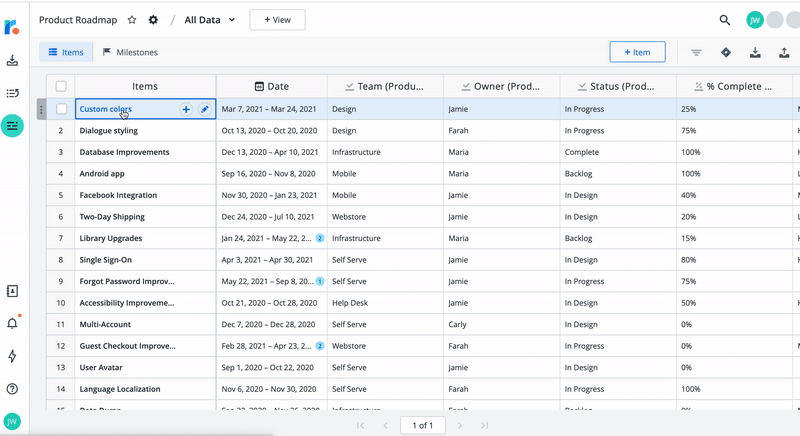Click the upload export icon in toolbar

coord(784,52)
